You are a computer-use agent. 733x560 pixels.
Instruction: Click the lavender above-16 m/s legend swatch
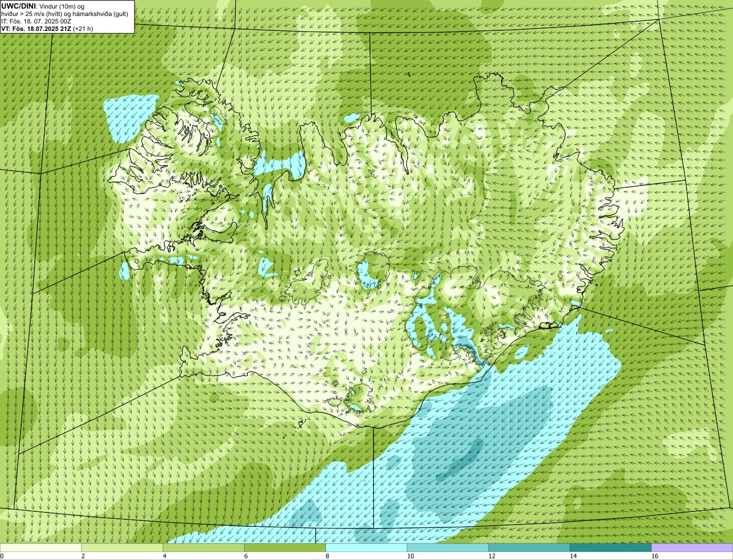point(692,547)
